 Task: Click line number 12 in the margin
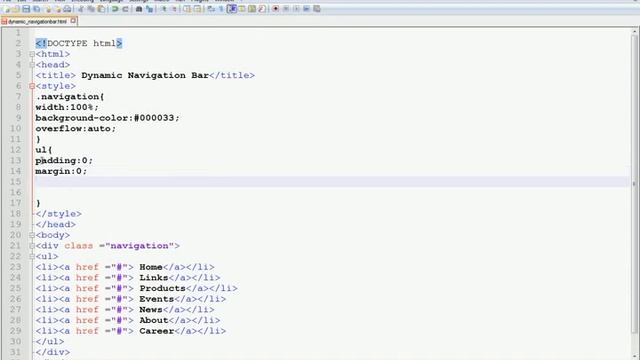pos(16,150)
